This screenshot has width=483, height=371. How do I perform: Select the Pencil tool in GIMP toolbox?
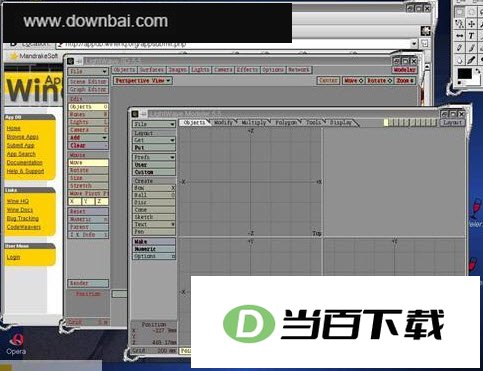coord(460,47)
